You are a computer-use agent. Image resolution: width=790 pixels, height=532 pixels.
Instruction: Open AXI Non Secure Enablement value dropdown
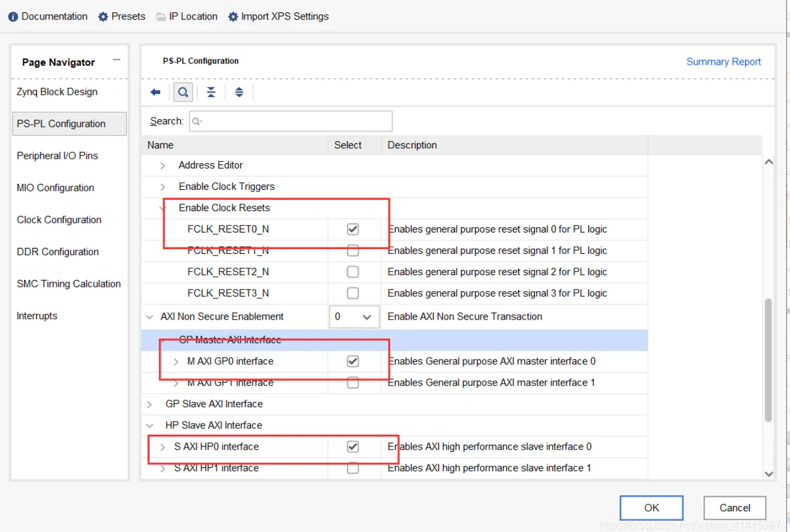click(354, 317)
